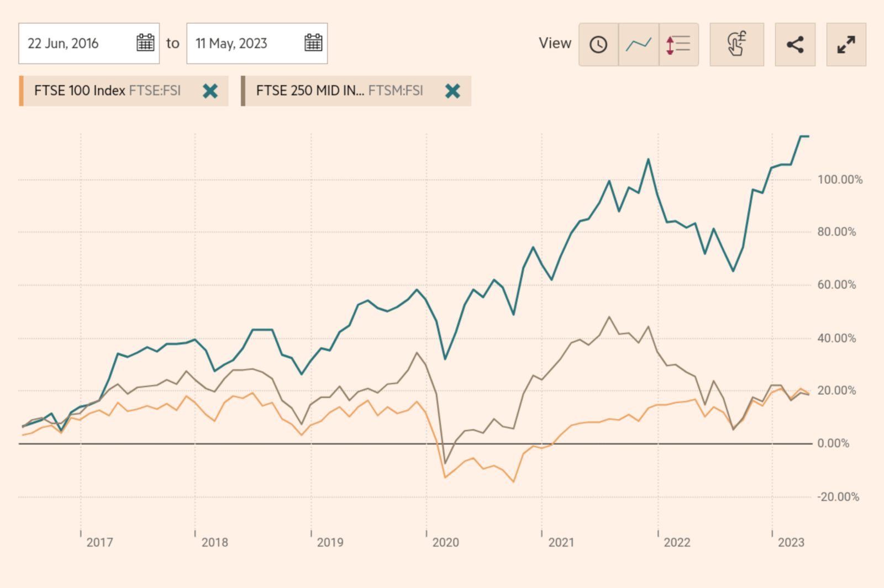Select the line chart view icon
884x588 pixels.
(639, 45)
